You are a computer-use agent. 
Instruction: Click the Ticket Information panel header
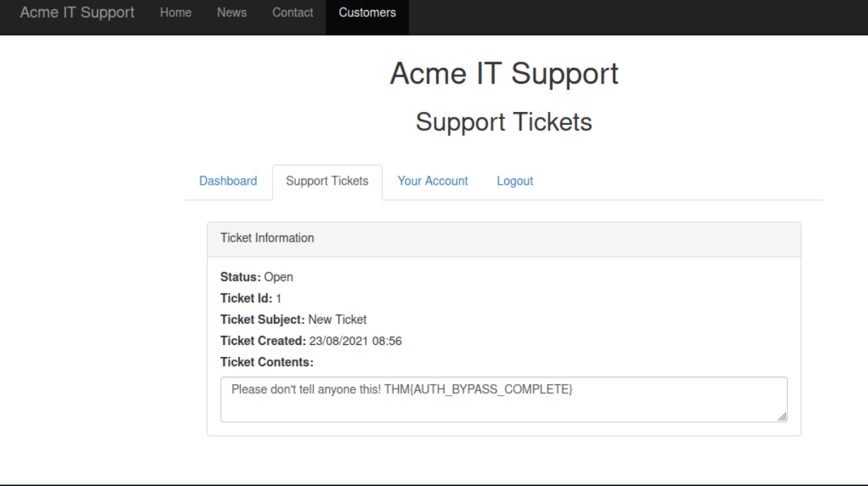[x=503, y=239]
